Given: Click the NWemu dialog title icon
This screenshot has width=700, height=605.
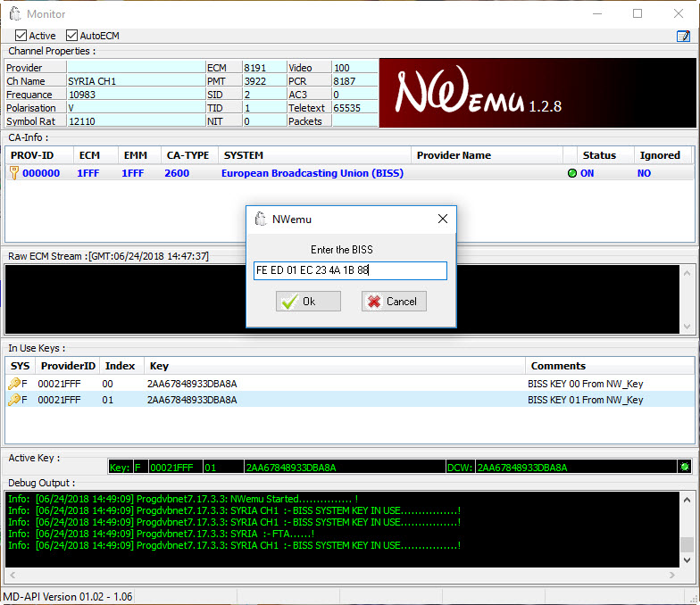Looking at the screenshot, I should point(261,220).
